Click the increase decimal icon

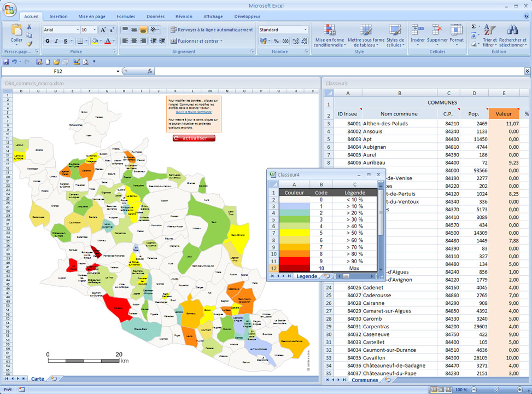point(295,41)
